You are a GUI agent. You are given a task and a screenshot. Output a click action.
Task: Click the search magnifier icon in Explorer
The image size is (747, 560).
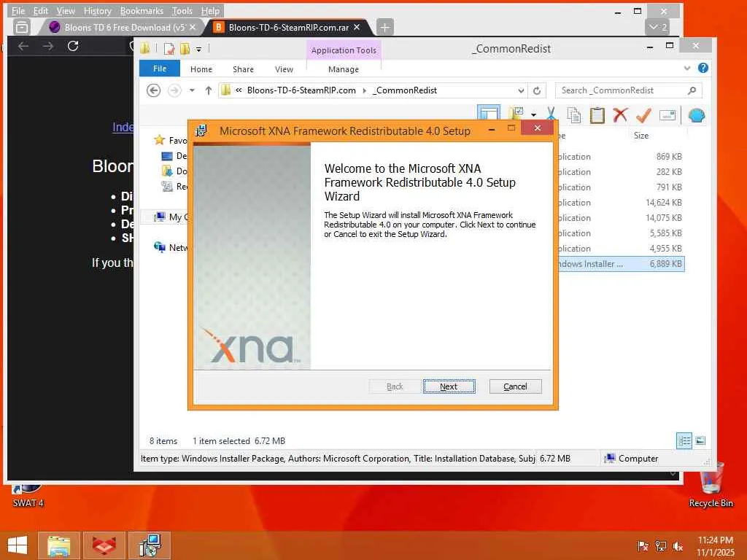point(692,90)
